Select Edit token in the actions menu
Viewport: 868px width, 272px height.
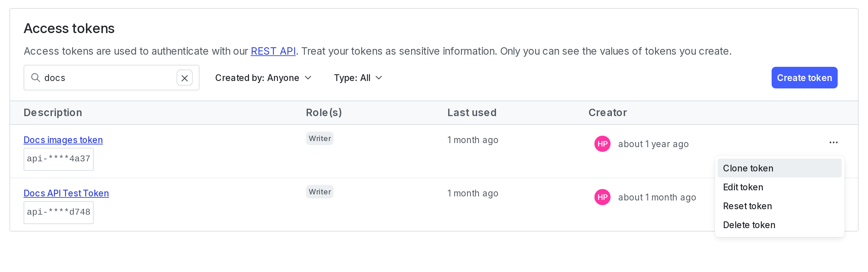743,187
